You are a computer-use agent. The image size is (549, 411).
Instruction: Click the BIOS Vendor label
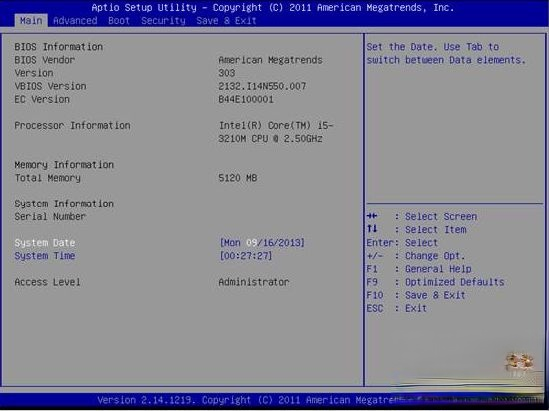pyautogui.click(x=44, y=60)
